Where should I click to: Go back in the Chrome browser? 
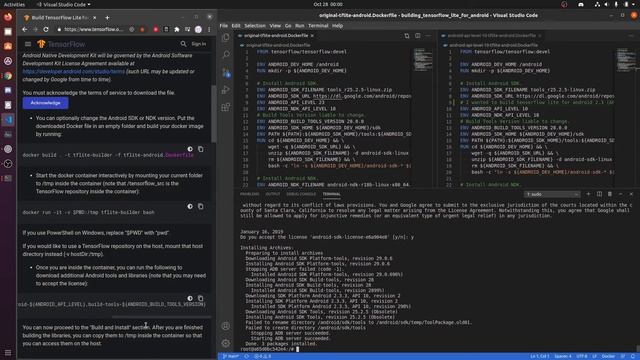pos(24,29)
